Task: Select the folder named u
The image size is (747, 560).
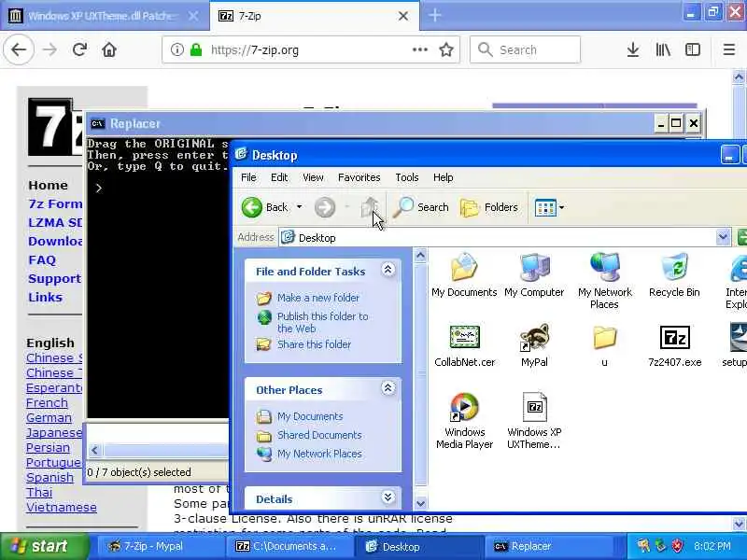Action: click(x=604, y=345)
